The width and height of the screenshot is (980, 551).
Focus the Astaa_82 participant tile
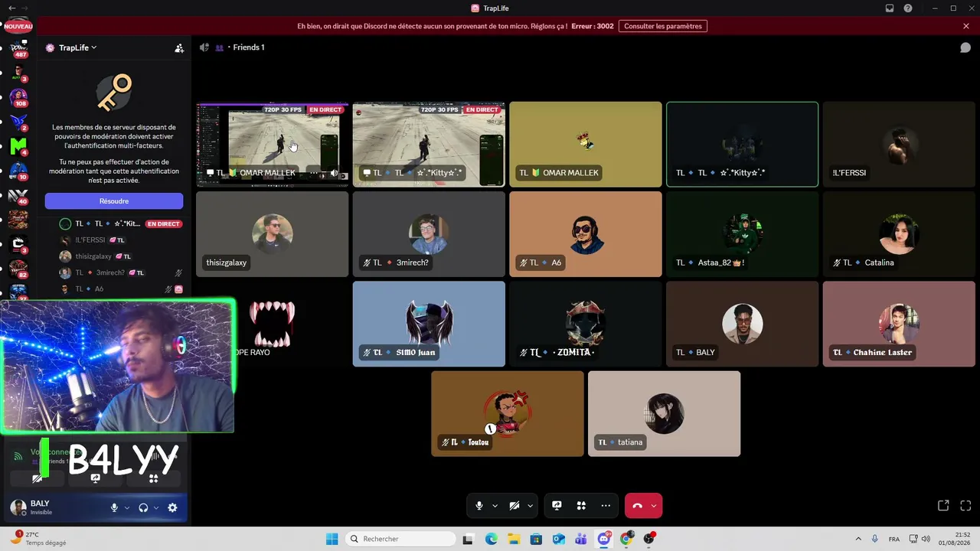742,234
